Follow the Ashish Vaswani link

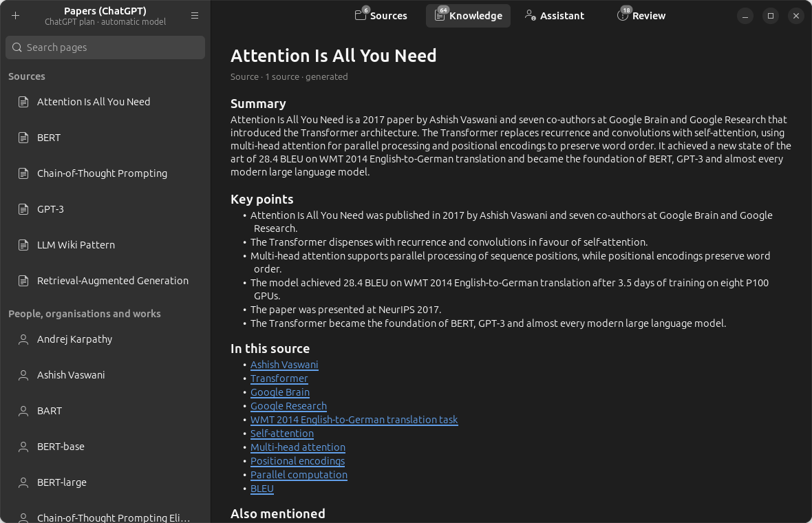284,365
